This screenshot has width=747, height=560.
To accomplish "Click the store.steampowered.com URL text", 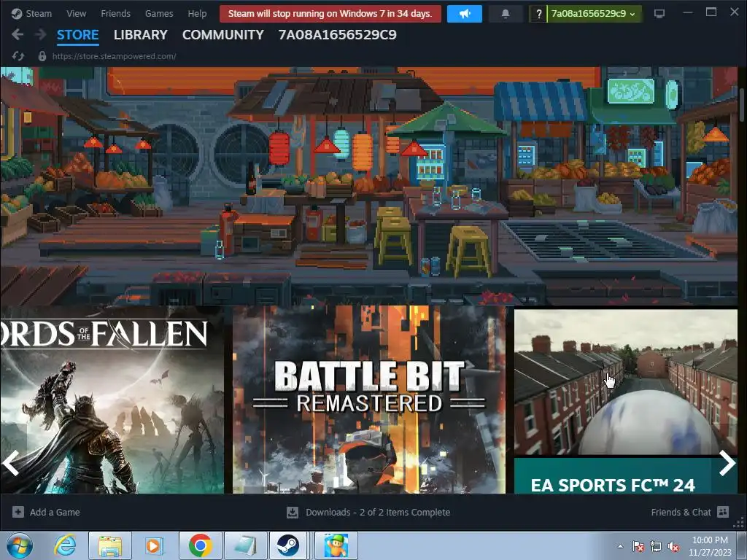I will [x=115, y=56].
